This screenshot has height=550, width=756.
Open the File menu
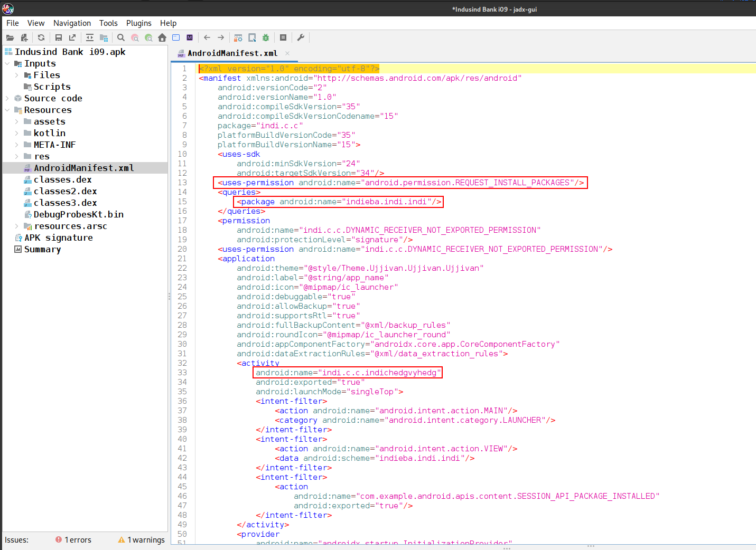[13, 23]
